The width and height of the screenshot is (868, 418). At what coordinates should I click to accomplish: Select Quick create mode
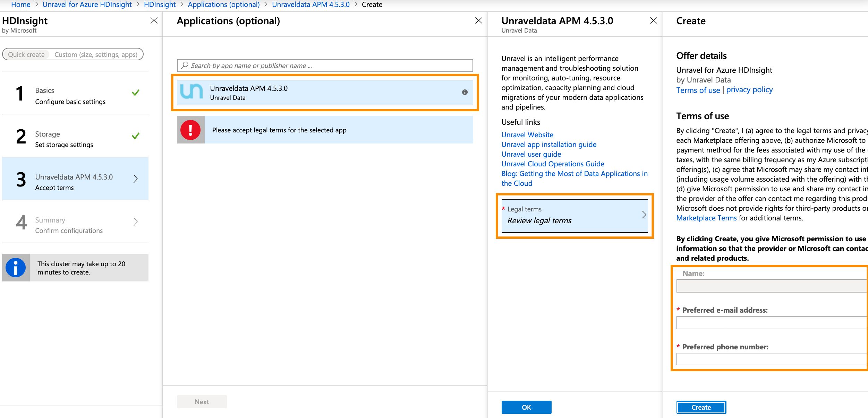26,54
